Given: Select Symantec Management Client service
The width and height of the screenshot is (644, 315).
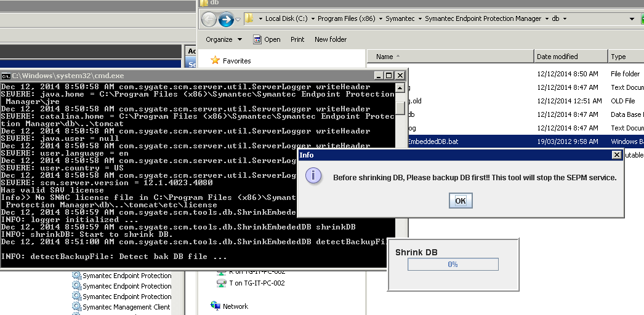Looking at the screenshot, I should [x=126, y=307].
